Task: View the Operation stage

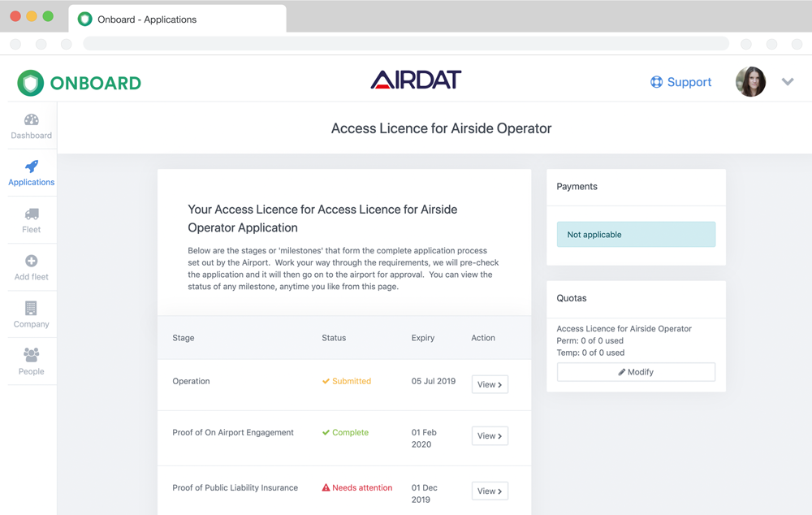Action: [490, 384]
